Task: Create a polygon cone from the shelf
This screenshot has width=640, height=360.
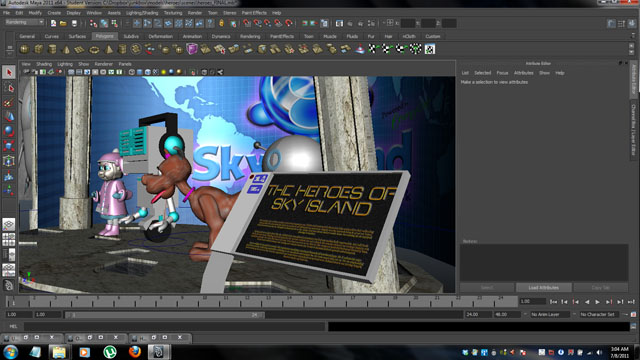Action: tap(66, 49)
